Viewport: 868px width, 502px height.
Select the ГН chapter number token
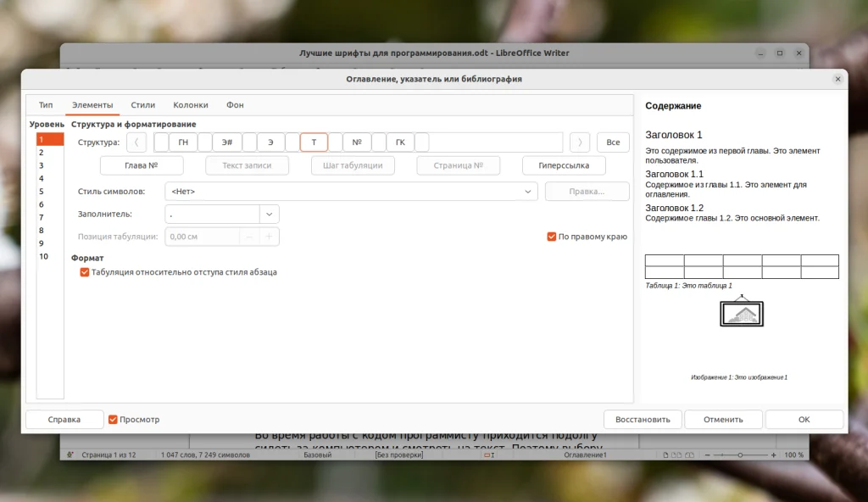coord(182,142)
